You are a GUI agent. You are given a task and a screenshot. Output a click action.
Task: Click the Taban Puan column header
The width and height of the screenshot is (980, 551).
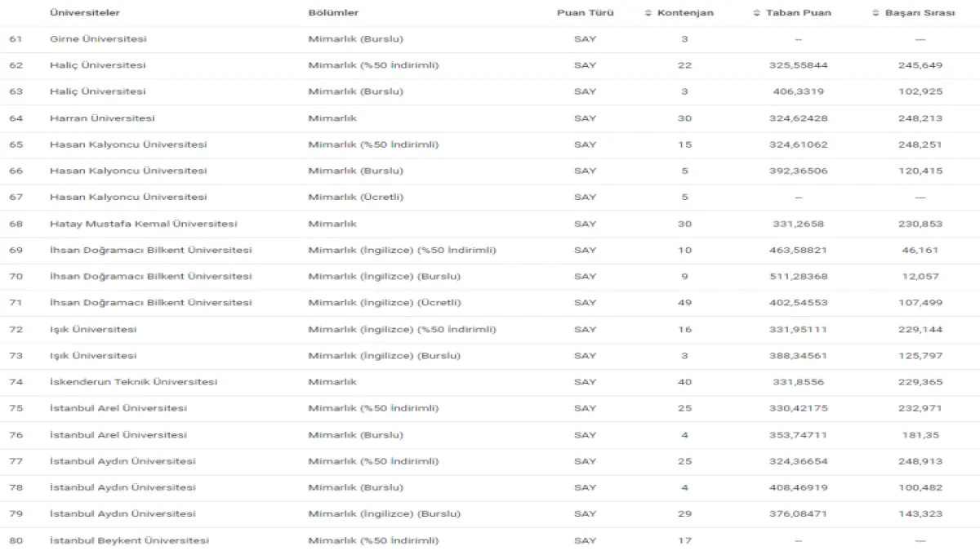pos(798,13)
